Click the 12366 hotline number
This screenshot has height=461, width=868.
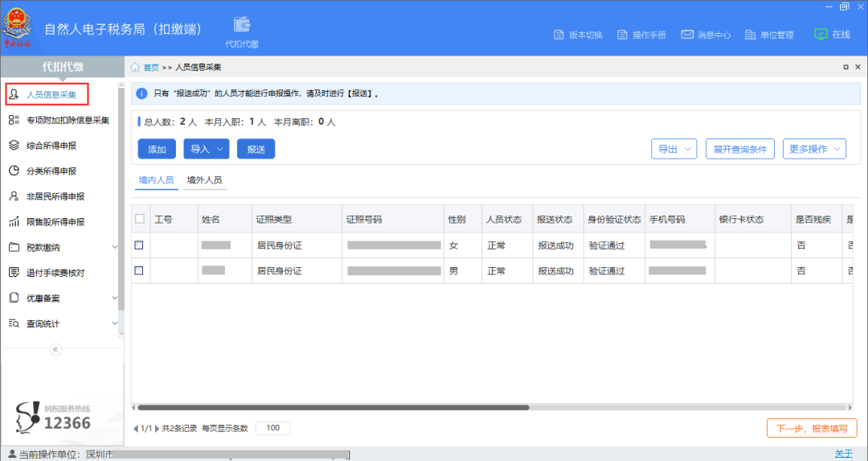pos(67,423)
